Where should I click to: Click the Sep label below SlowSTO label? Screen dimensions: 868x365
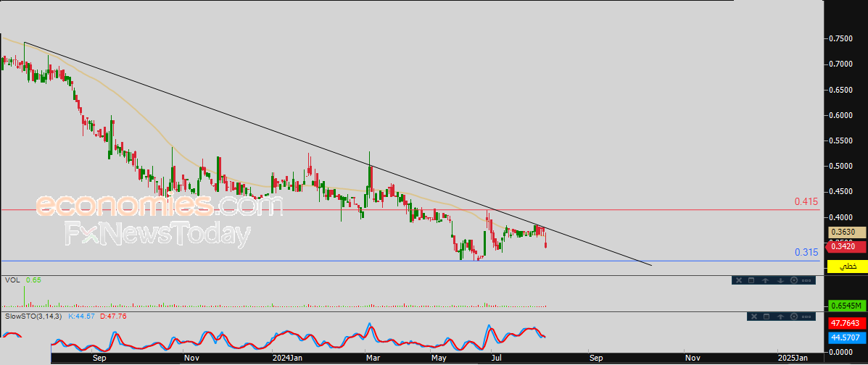click(100, 358)
